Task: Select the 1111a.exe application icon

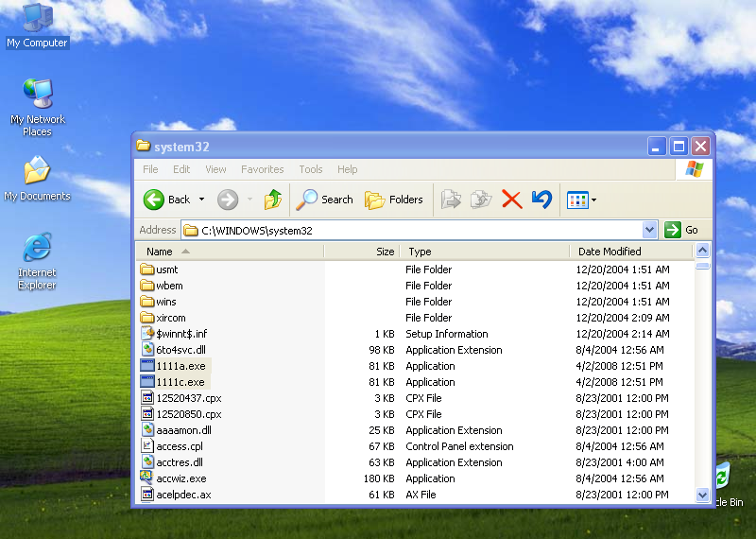Action: [147, 365]
